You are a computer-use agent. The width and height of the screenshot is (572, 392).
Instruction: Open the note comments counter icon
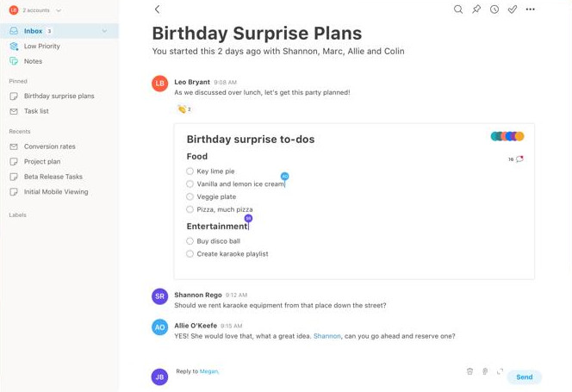pos(516,159)
